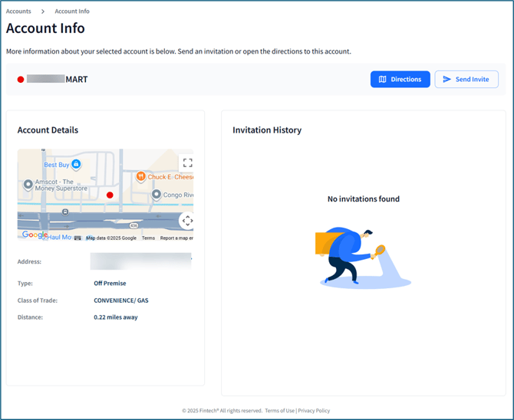The height and width of the screenshot is (420, 514).
Task: Click the Directions button
Action: click(400, 80)
